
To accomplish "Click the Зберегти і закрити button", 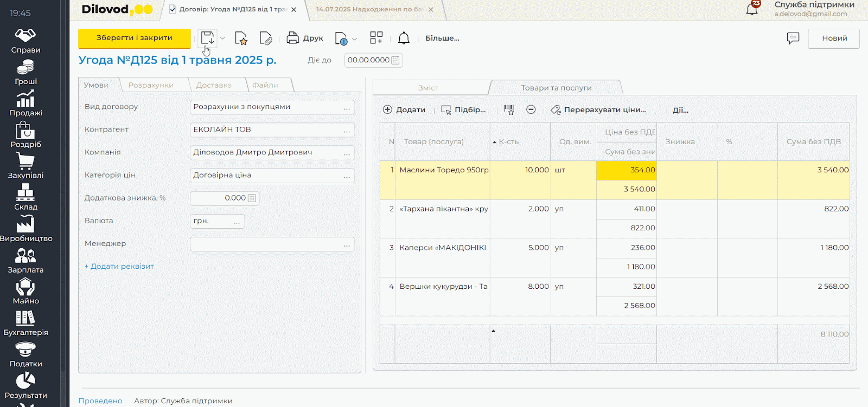I will click(x=135, y=38).
